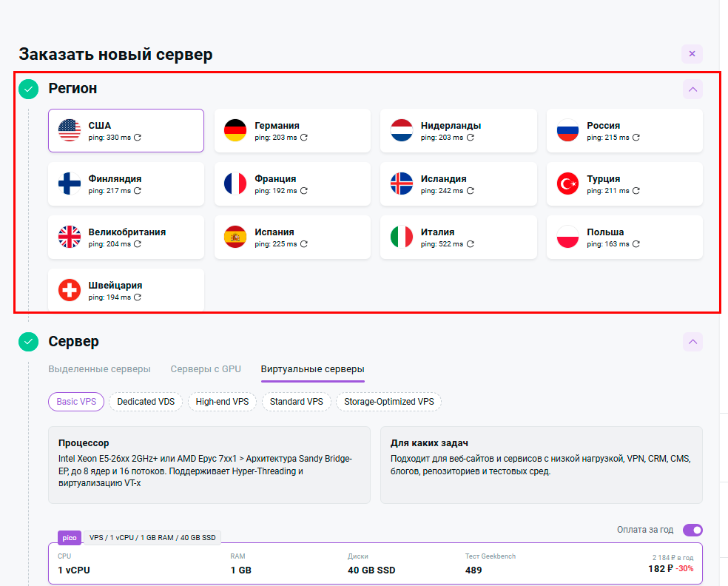The width and height of the screenshot is (728, 586).
Task: Collapse the Сервер section
Action: click(x=692, y=342)
